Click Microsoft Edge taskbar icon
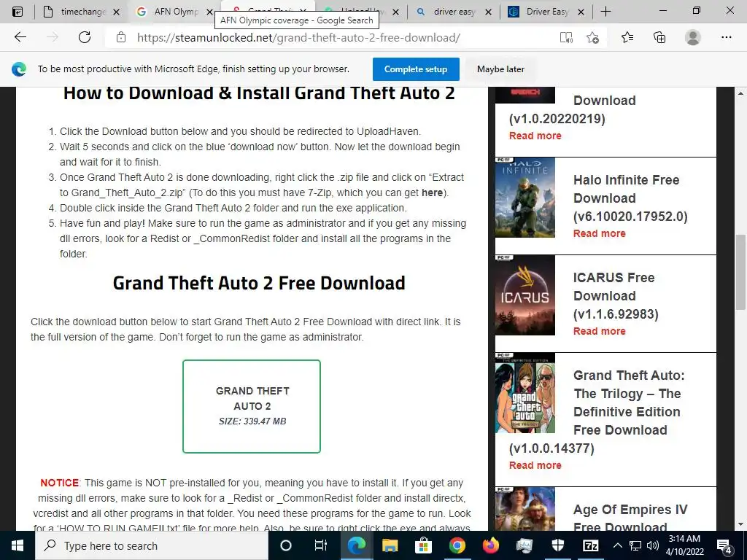This screenshot has height=560, width=747. [x=356, y=545]
